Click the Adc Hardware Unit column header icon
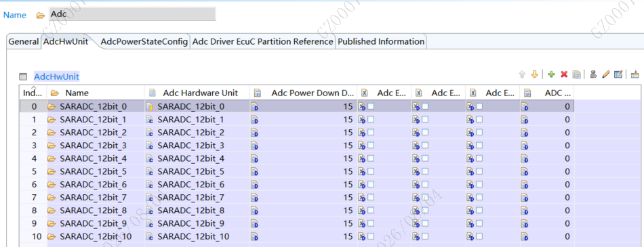644x247 pixels. point(153,93)
